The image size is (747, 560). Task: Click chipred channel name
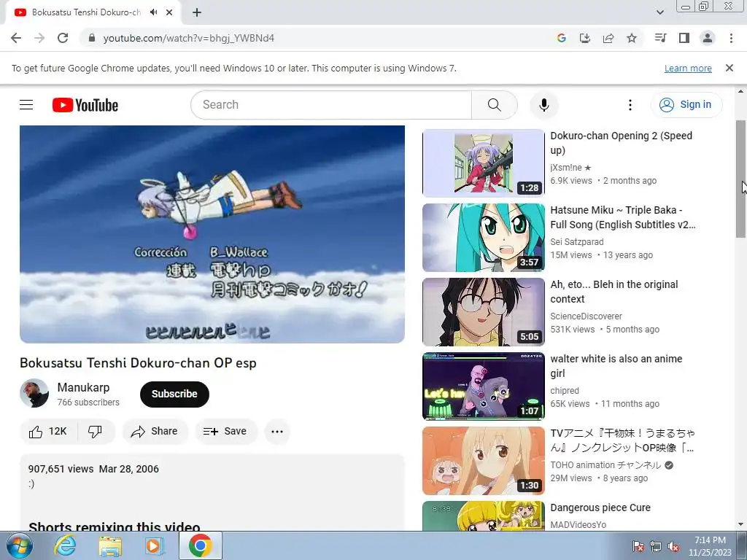[565, 391]
